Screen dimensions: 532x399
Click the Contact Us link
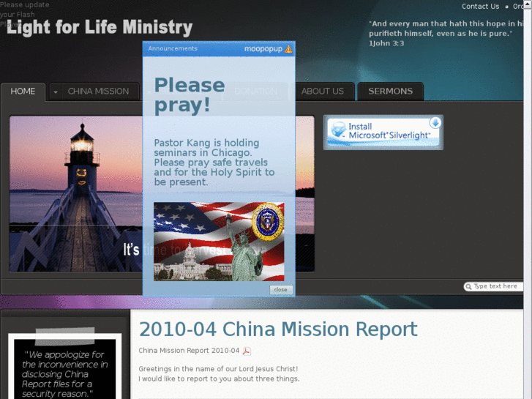pos(481,7)
